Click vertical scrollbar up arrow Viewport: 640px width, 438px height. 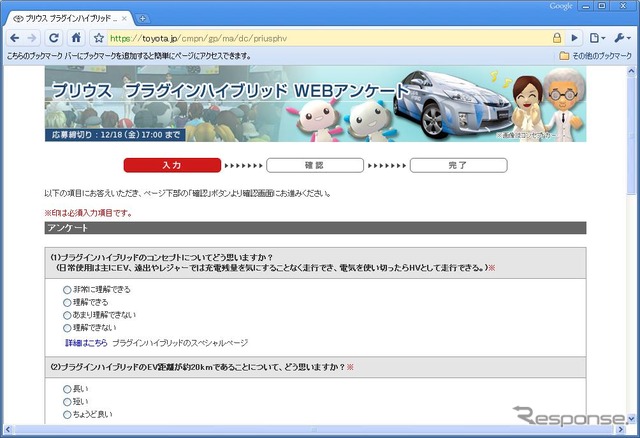(631, 71)
